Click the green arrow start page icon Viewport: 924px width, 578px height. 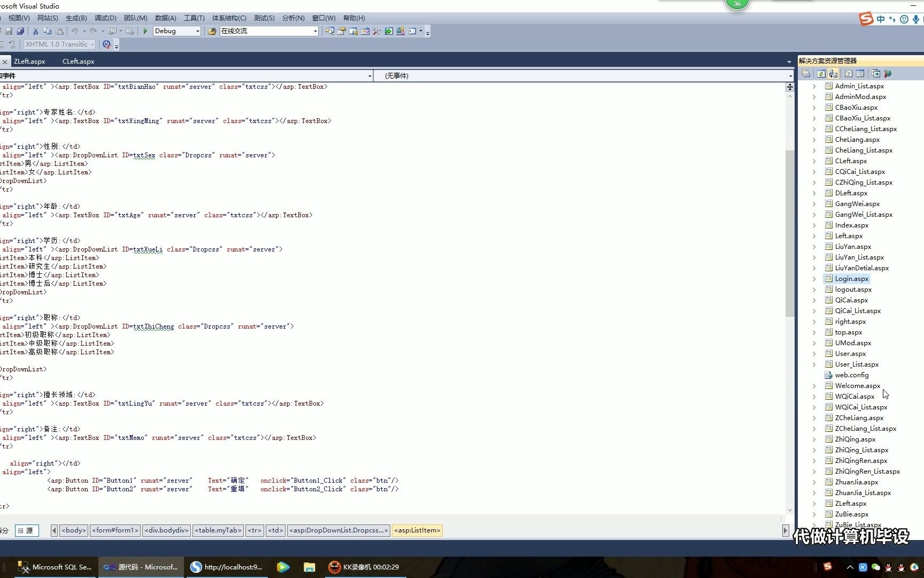[389, 31]
